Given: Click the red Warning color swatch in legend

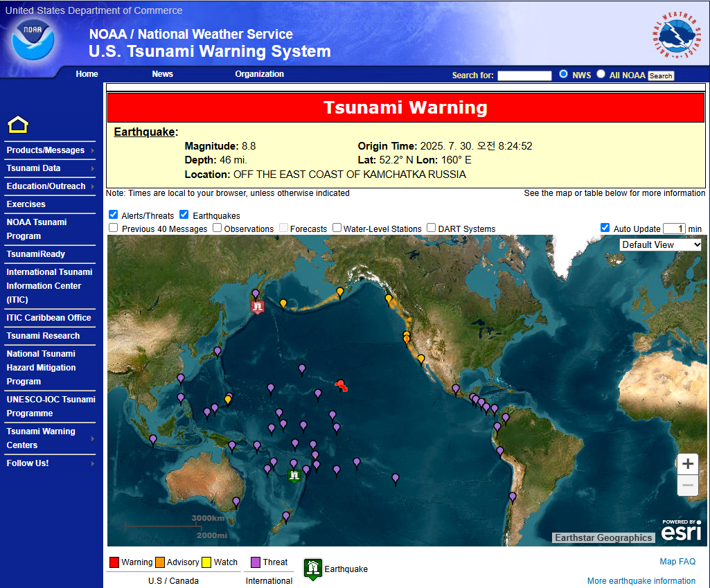Looking at the screenshot, I should tap(115, 562).
